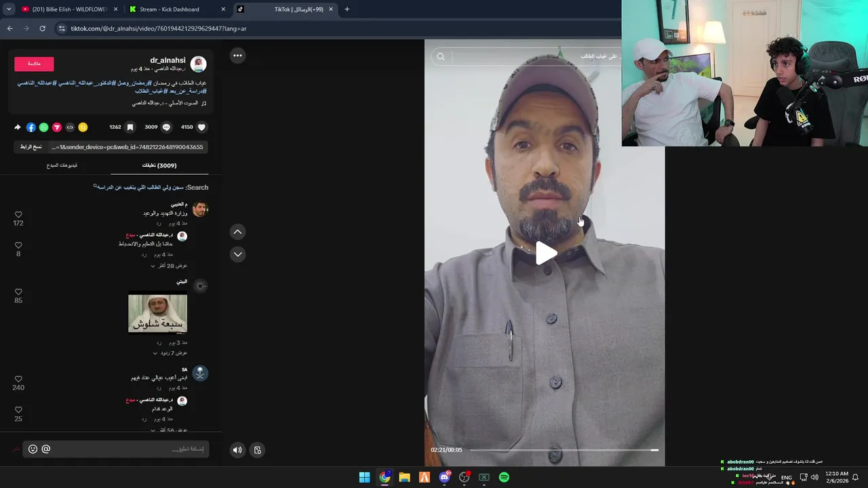Seek on the video progress bar
The image size is (868, 488).
tap(564, 450)
